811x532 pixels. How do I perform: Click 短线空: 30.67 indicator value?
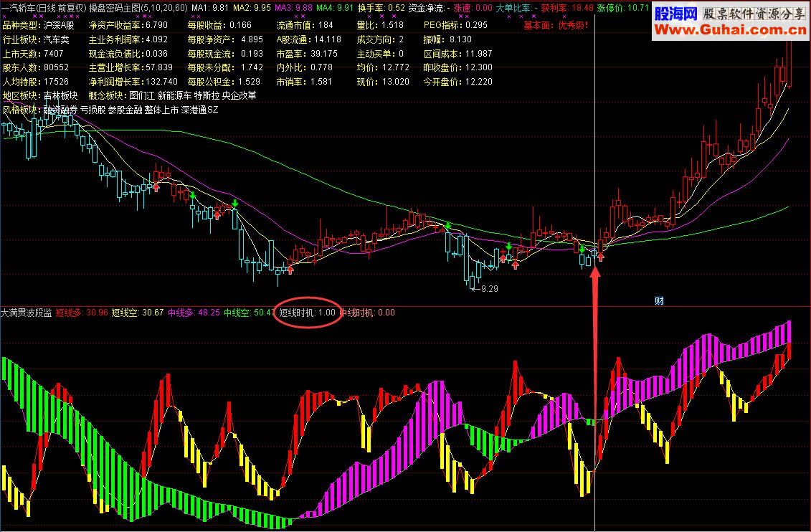(x=138, y=313)
